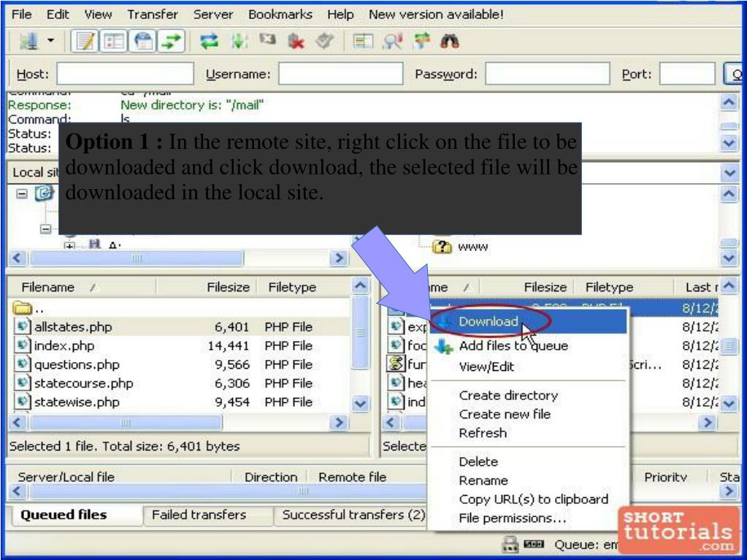Image resolution: width=747 pixels, height=560 pixels.
Task: Toggle the message log display
Action: (85, 42)
